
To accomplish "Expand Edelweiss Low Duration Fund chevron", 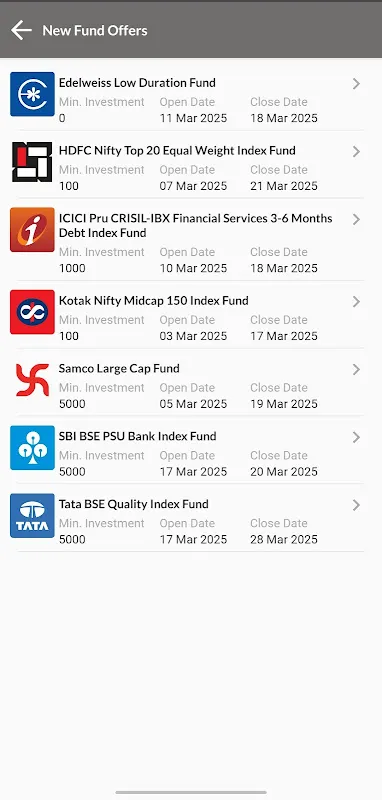I will point(356,84).
